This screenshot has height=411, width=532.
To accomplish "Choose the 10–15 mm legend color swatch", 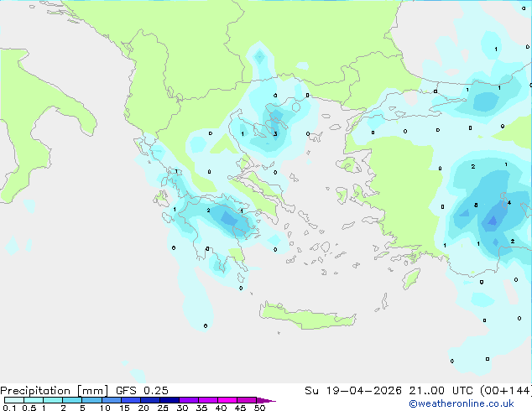I will pos(111,400).
